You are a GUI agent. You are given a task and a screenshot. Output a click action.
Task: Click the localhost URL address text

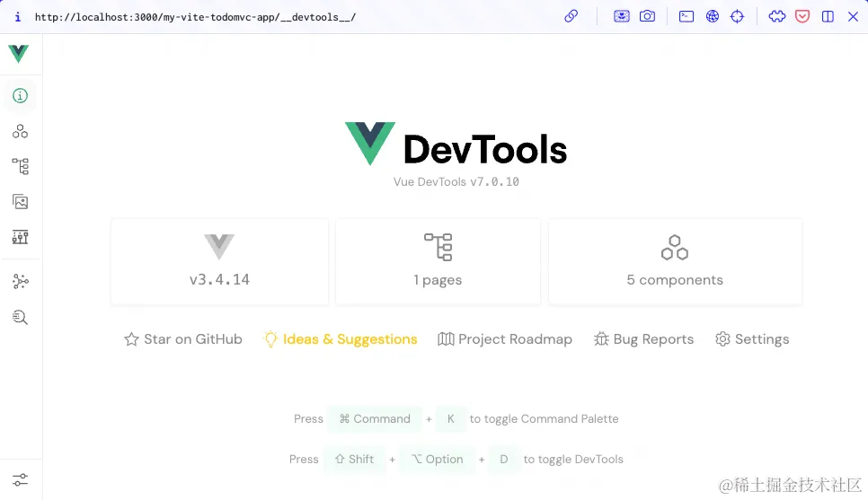(195, 17)
